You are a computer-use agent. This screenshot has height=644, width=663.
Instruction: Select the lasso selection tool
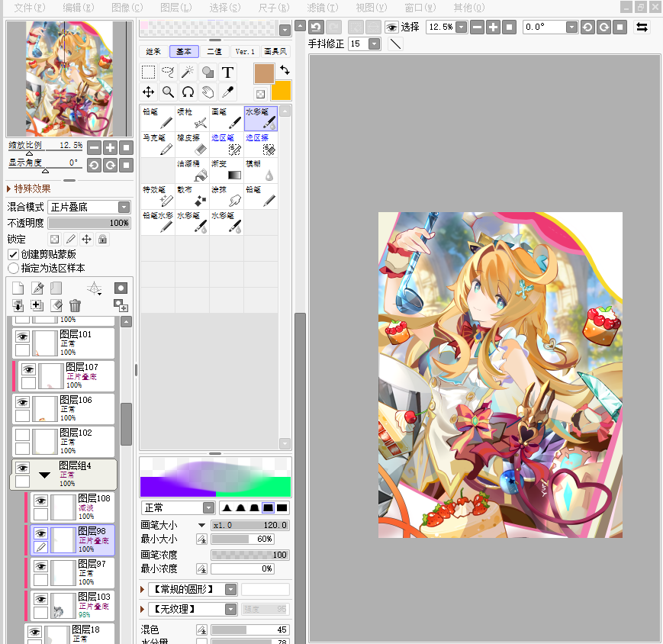coord(168,72)
